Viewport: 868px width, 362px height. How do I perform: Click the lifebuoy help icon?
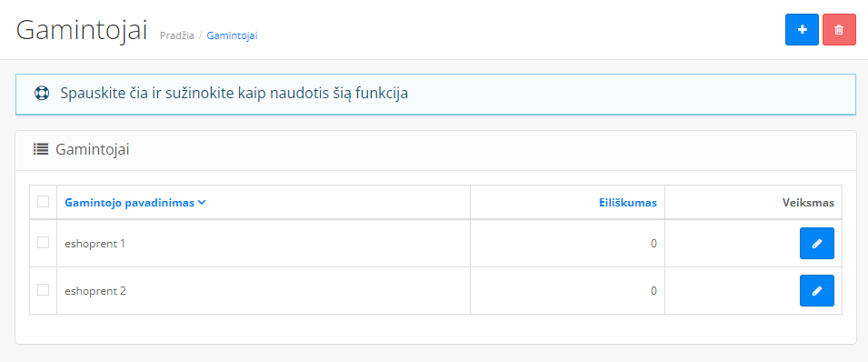[42, 93]
